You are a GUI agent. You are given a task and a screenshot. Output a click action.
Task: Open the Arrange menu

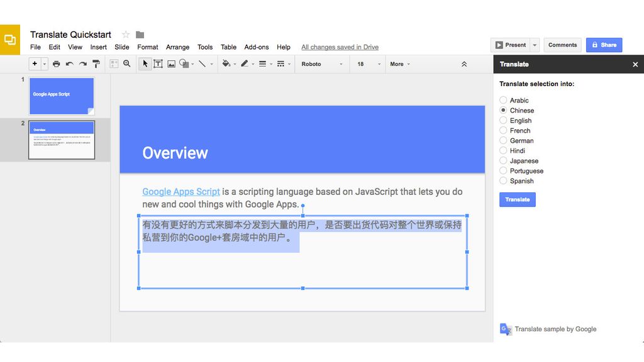pos(177,47)
